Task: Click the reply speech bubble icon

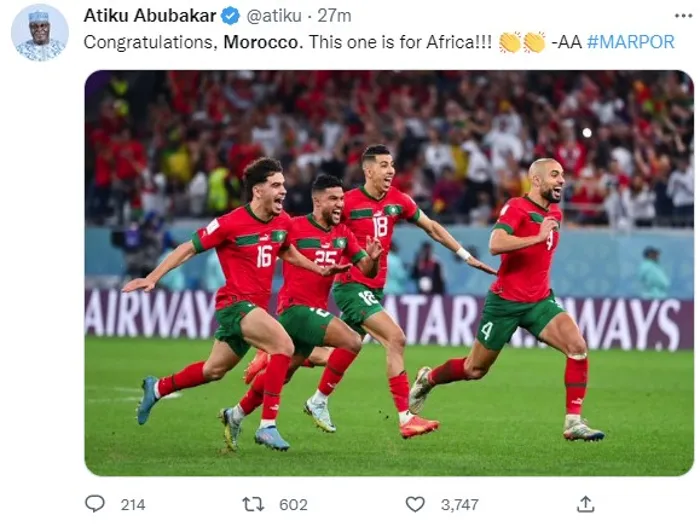Action: pos(95,504)
